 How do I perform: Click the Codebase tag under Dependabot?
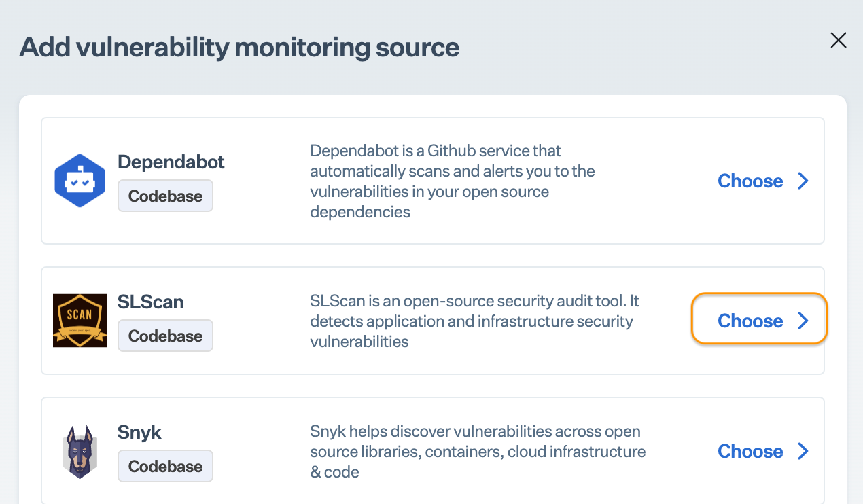coord(165,196)
